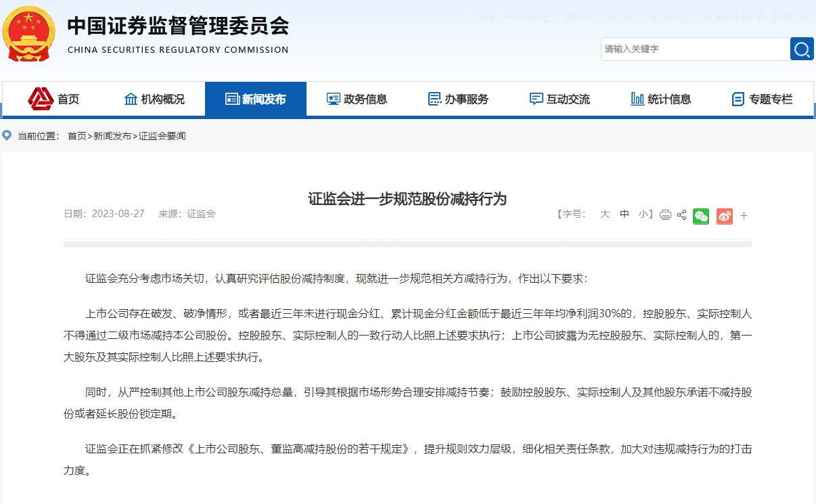Click the chat bubble icon beside 互动交流

pos(537,99)
